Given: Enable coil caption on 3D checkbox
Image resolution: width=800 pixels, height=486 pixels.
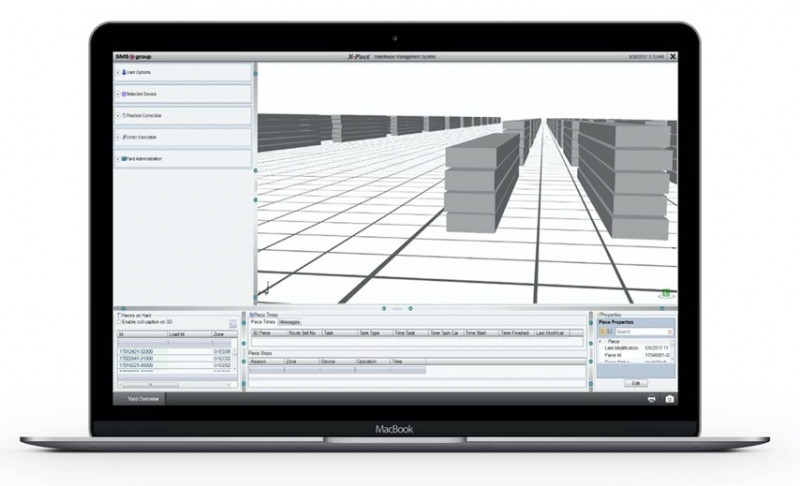Looking at the screenshot, I should [119, 322].
